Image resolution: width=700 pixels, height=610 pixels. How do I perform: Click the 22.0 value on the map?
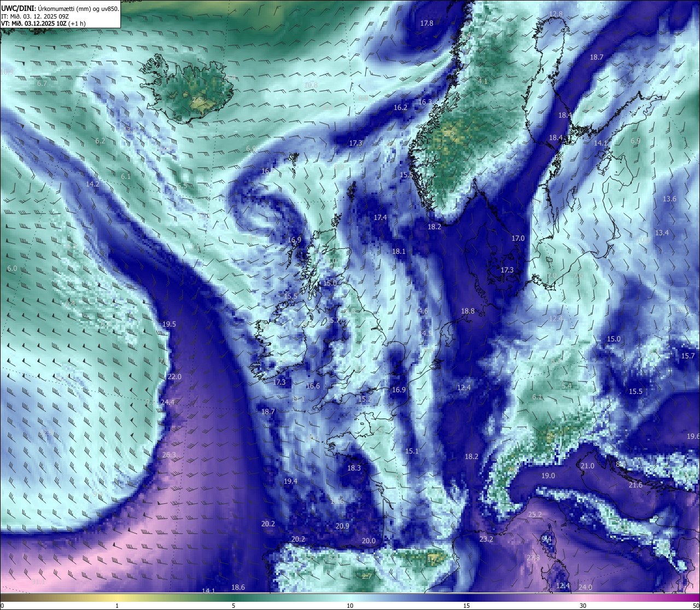coord(174,377)
